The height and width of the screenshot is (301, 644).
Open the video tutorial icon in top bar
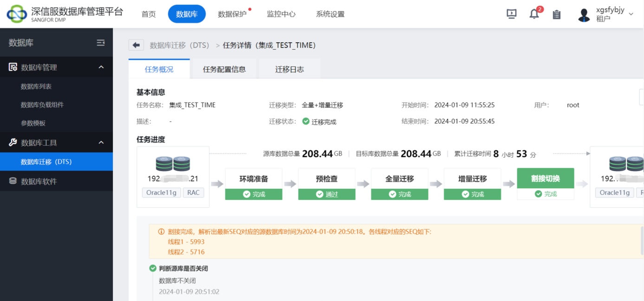tap(511, 14)
